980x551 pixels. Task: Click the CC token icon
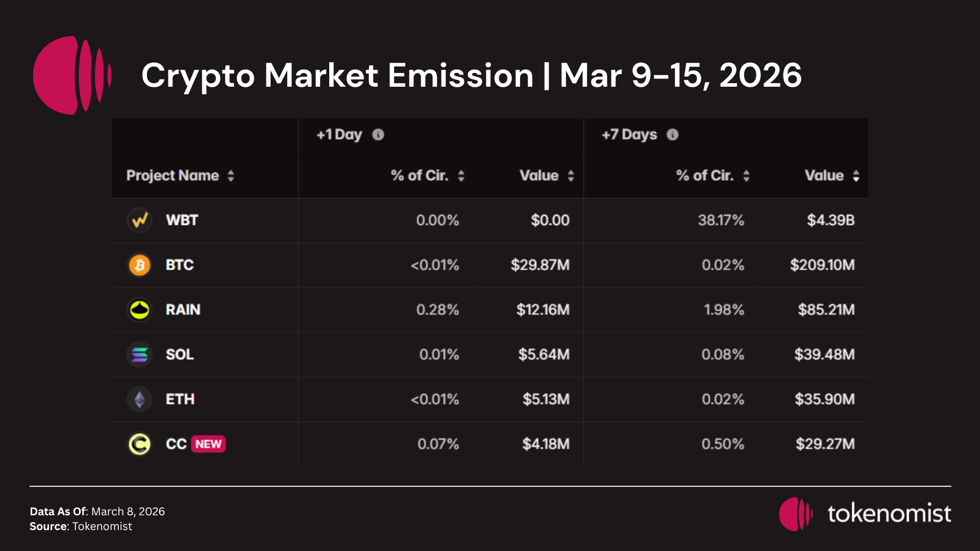139,444
